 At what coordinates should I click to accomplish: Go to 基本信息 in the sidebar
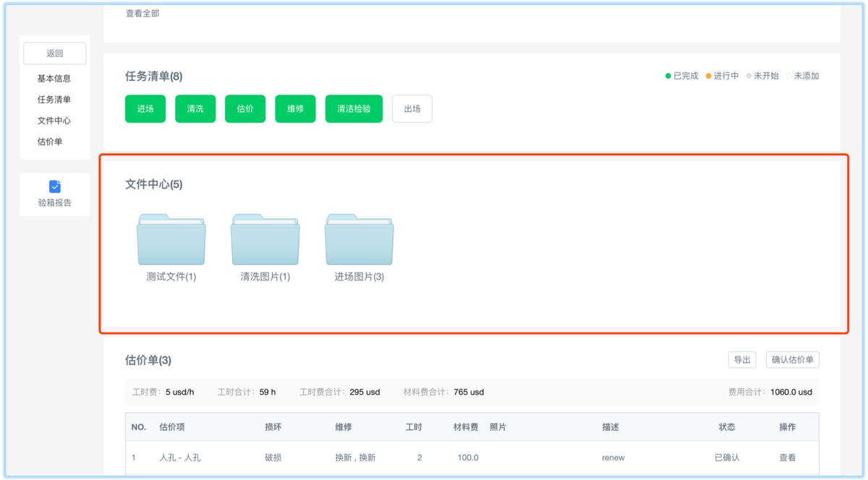(x=54, y=78)
